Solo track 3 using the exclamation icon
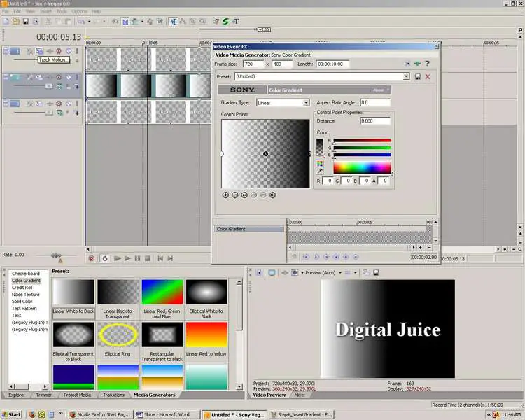The height and width of the screenshot is (420, 525). 77,104
